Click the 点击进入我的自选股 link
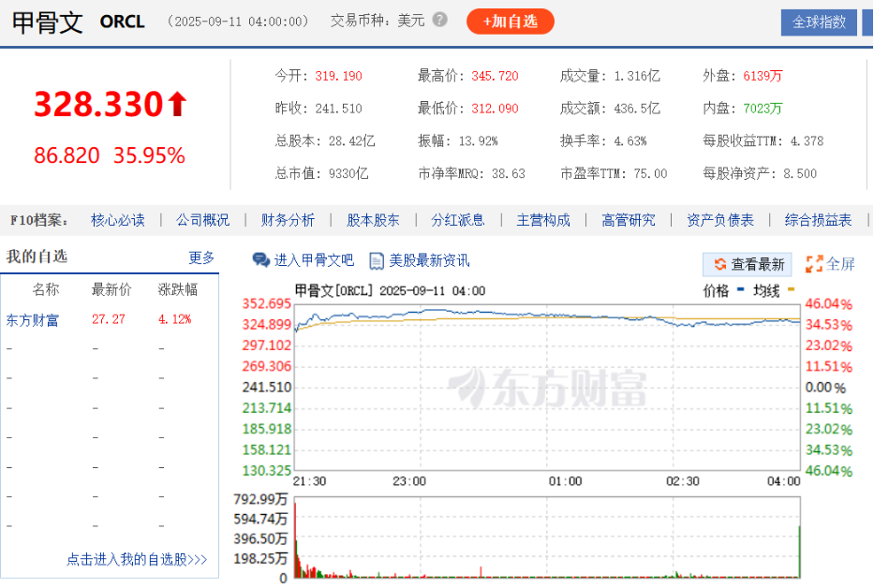874x588 pixels. point(137,560)
